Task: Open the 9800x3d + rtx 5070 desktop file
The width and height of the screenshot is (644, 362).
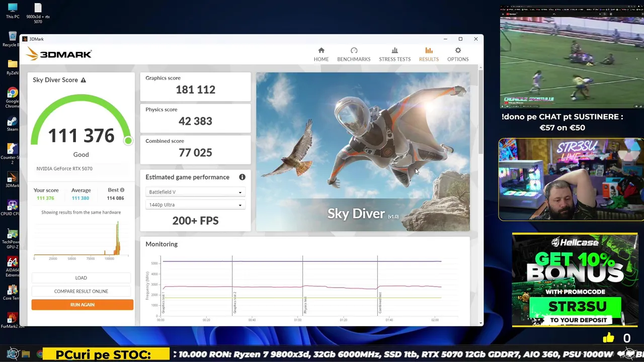Action: point(38,13)
